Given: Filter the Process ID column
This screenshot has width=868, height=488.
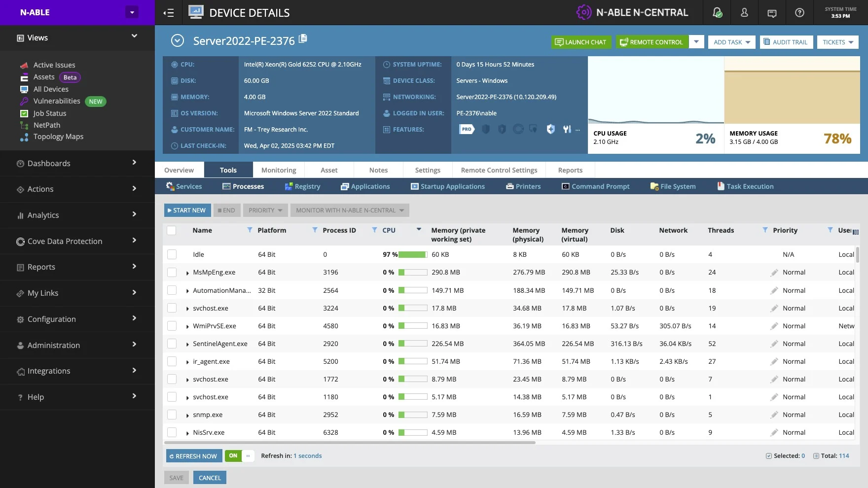Looking at the screenshot, I should [x=374, y=230].
